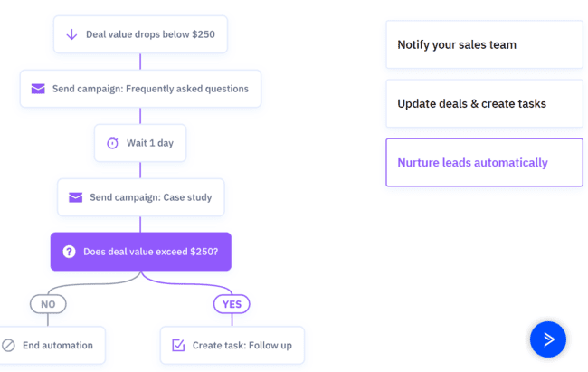This screenshot has width=588, height=372.
Task: Click the question mark icon in condition node
Action: click(x=69, y=252)
